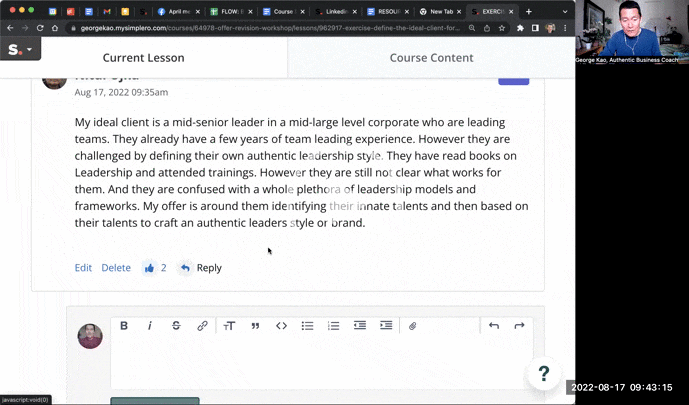
Task: Decrease indent level in the editor
Action: click(x=360, y=325)
